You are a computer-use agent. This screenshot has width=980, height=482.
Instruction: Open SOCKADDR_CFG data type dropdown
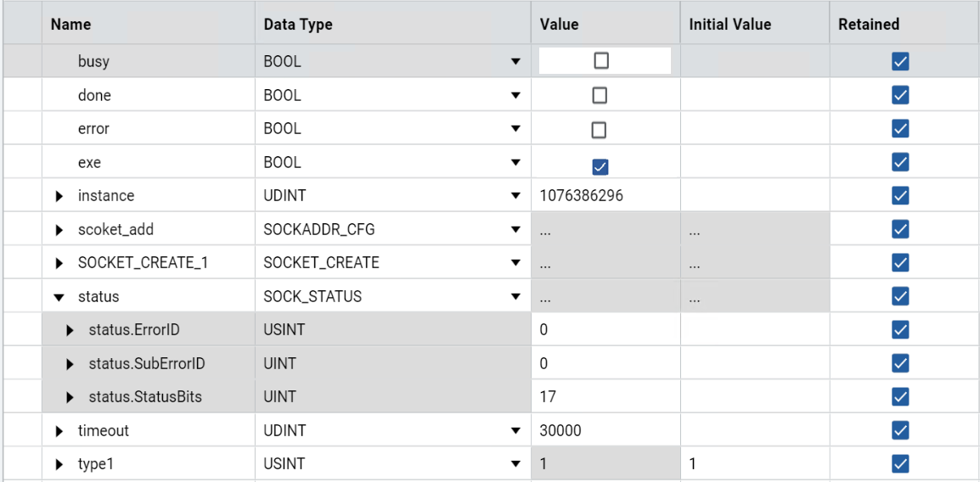coord(515,230)
